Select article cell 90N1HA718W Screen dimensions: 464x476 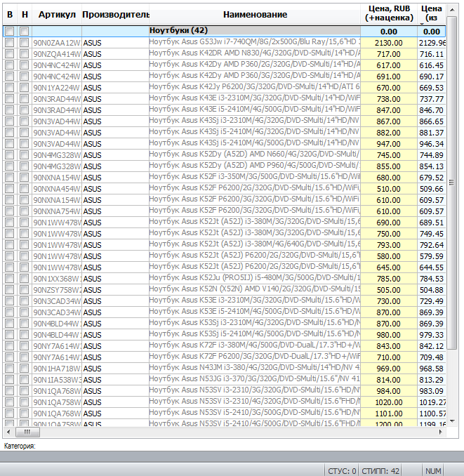(57, 369)
